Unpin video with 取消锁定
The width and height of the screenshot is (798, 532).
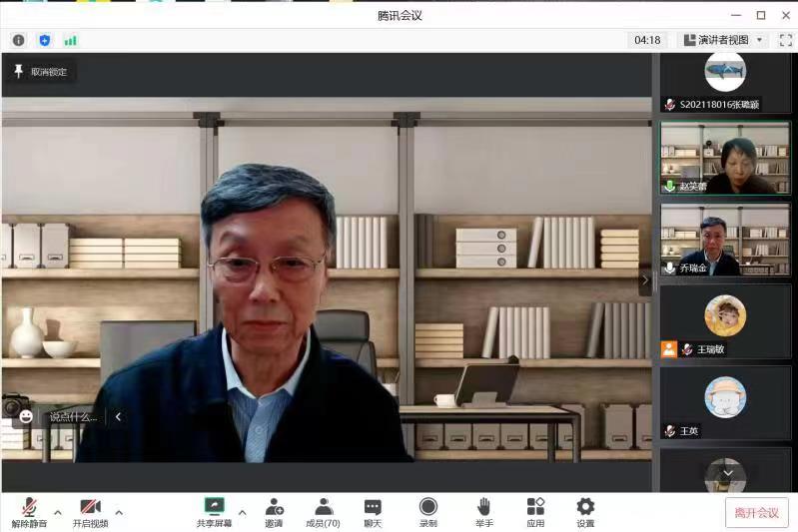(40, 72)
